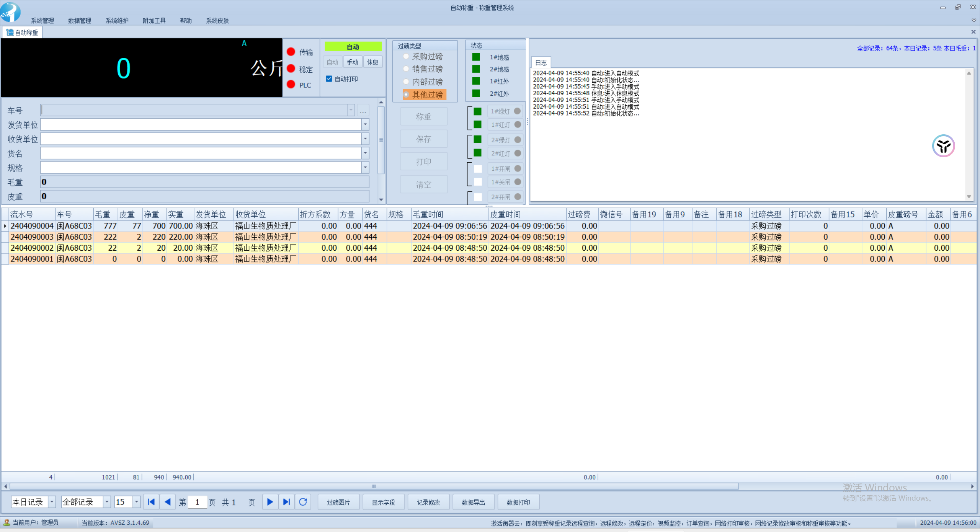Click the current user icon in status bar
This screenshot has height=532, width=980.
pyautogui.click(x=7, y=522)
